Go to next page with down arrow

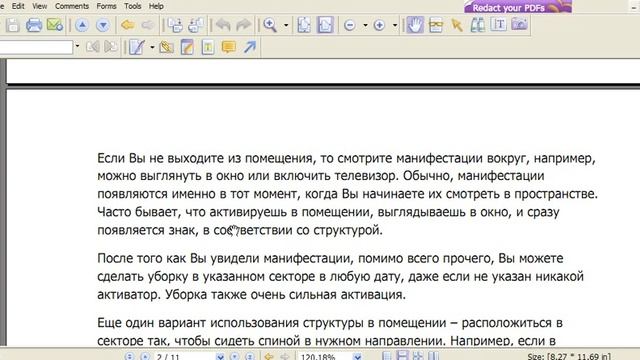pos(103,25)
